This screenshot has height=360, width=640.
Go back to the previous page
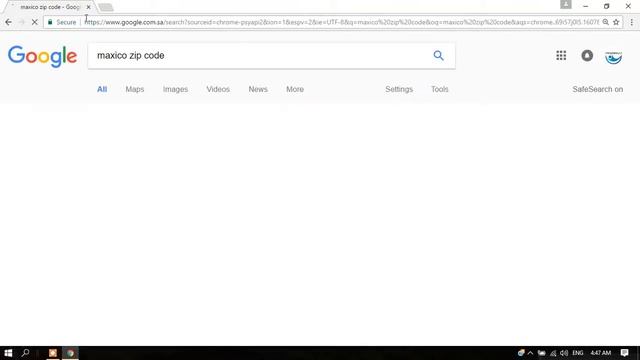(8, 22)
